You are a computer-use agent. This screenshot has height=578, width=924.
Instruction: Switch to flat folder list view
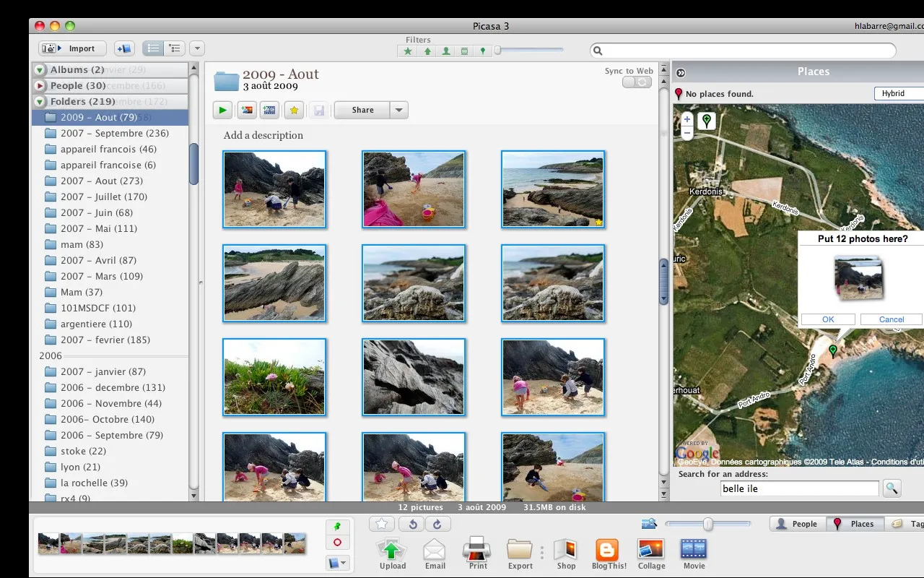(153, 48)
